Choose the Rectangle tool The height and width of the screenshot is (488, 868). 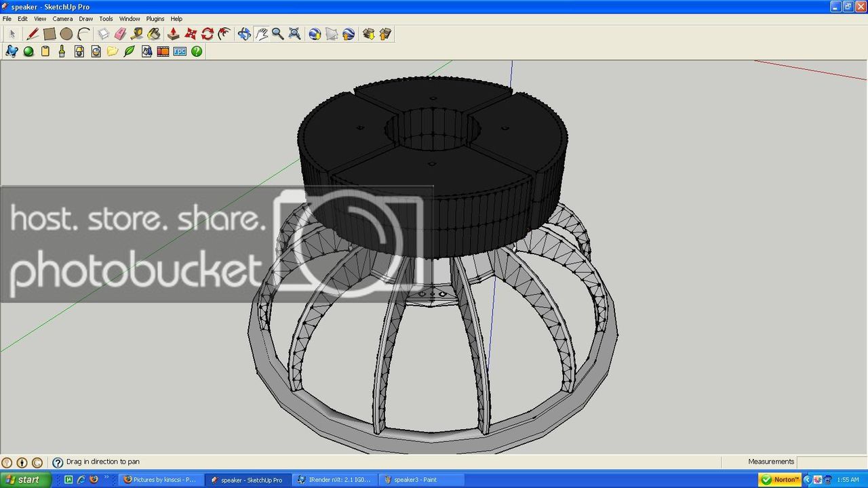(50, 34)
